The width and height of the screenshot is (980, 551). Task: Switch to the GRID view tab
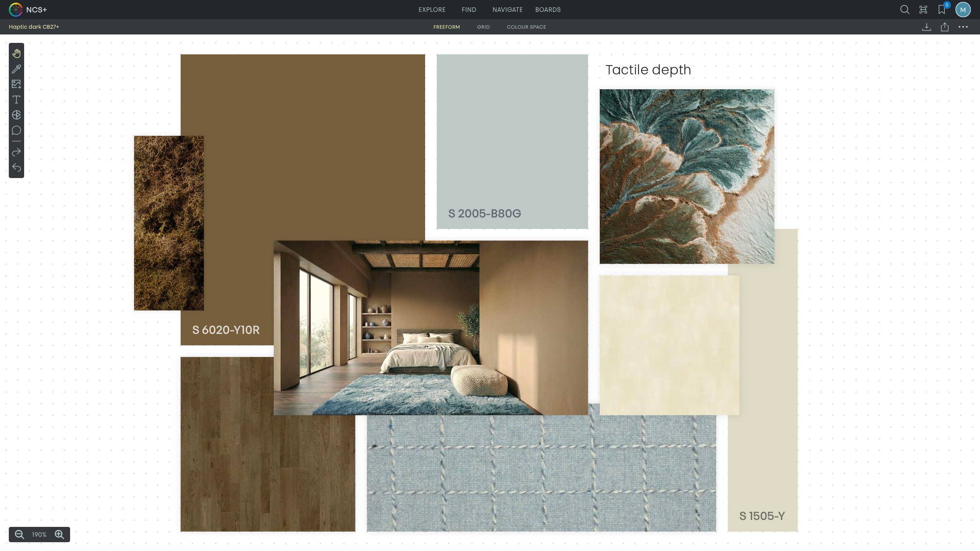pyautogui.click(x=483, y=27)
